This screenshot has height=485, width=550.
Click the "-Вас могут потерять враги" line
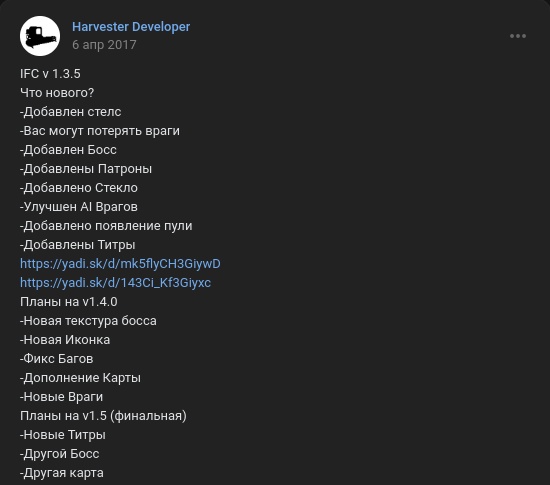pos(100,131)
